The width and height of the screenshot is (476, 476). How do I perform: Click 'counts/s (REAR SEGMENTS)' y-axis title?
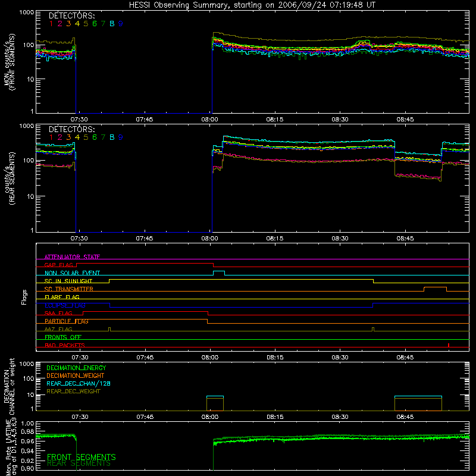[10, 178]
